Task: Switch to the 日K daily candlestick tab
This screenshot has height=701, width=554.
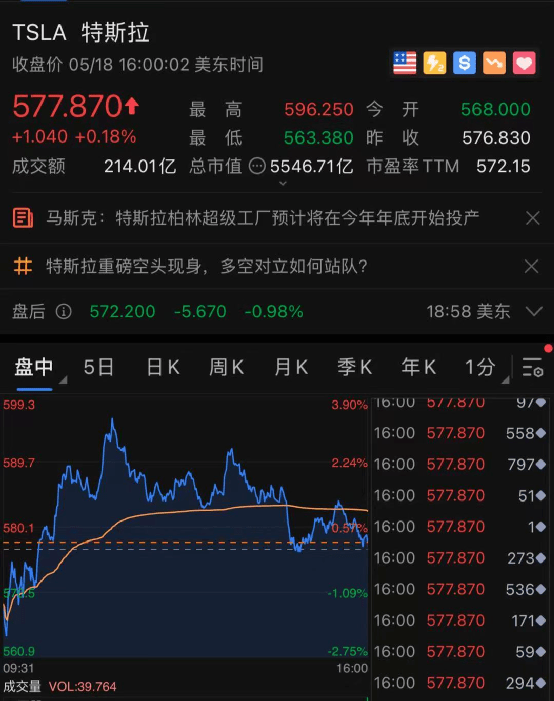Action: click(163, 367)
